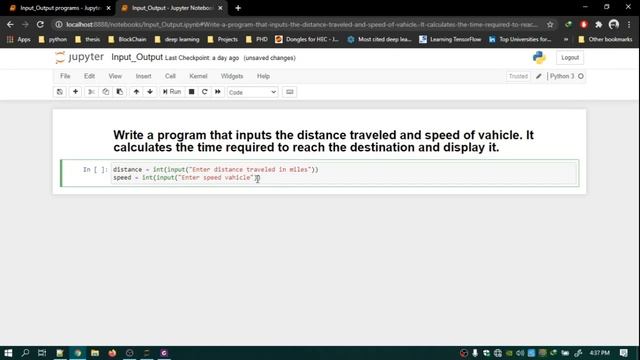Open Windows taskbar search
Screen dimensions: 640x360
tap(25, 353)
